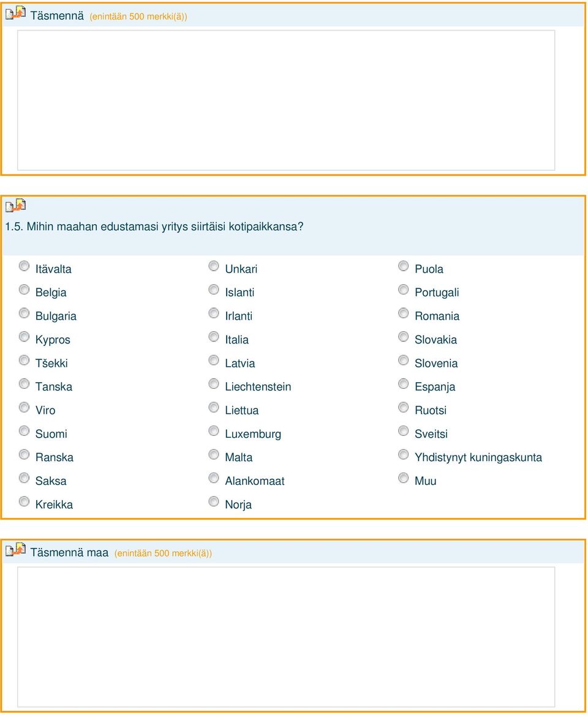Choose the Ruotsi radio option

403,407
